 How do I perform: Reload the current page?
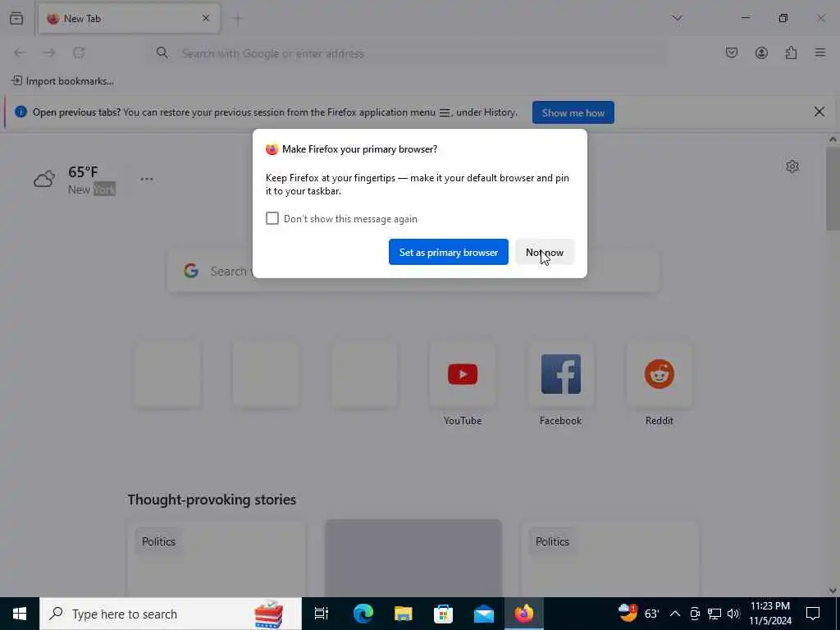point(79,52)
